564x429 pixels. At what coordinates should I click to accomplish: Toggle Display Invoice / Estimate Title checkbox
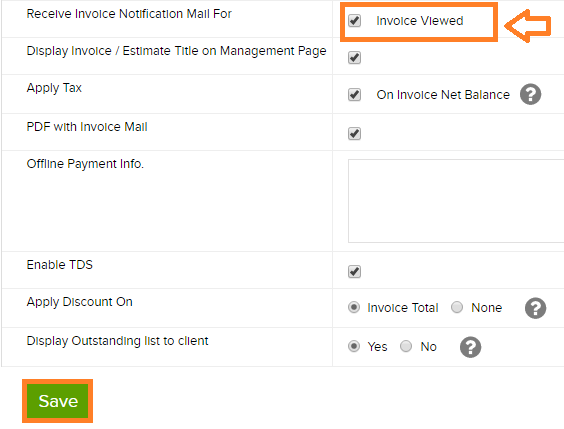coord(354,58)
